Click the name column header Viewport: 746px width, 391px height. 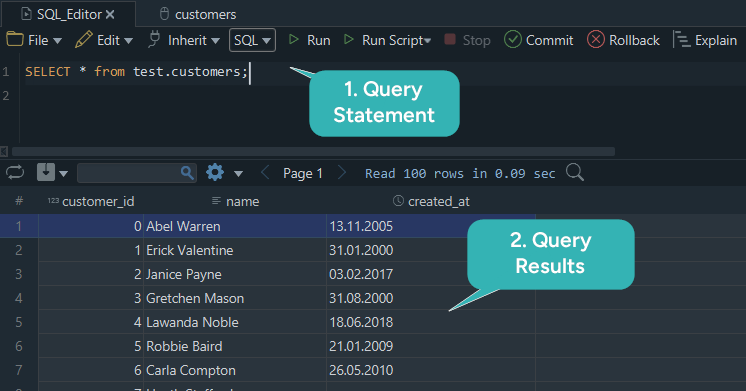(x=235, y=202)
